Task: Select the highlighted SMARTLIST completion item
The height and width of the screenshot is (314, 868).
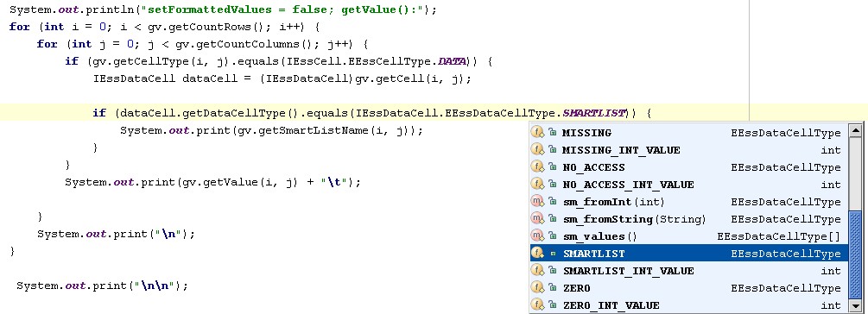Action: pos(688,254)
